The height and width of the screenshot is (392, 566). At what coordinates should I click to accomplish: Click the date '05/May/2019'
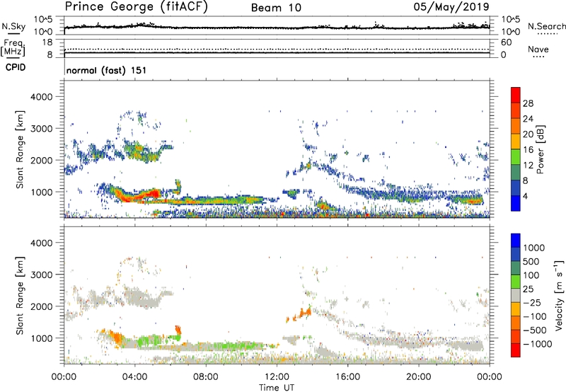(x=451, y=7)
